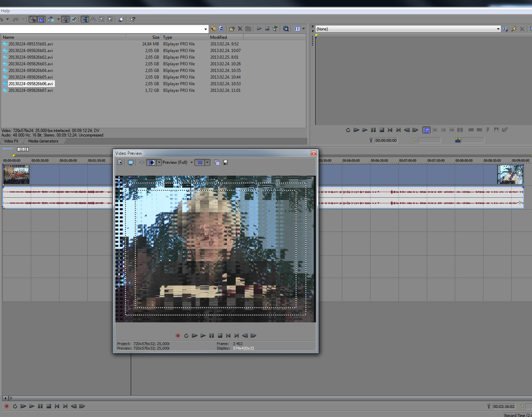Refresh the Explorer file list
Image resolution: width=532 pixels, height=417 pixels.
(x=221, y=29)
